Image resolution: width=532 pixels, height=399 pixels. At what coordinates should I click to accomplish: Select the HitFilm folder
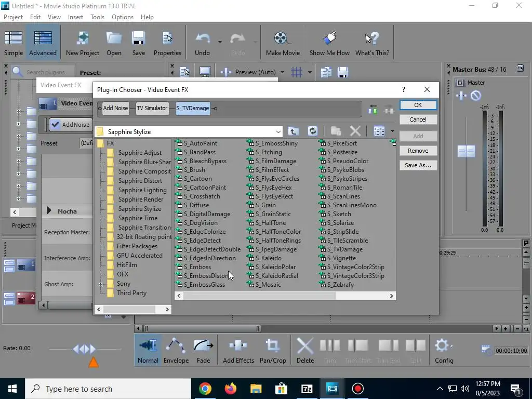tap(127, 265)
